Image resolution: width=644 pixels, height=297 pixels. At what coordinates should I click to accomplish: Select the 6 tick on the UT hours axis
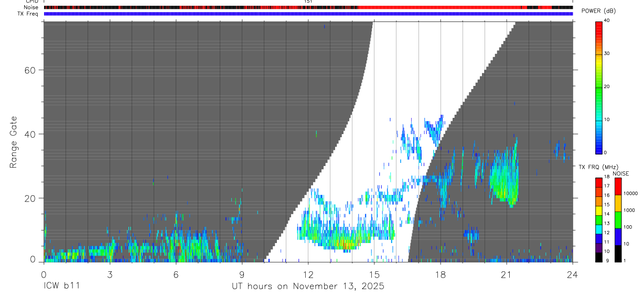point(176,274)
